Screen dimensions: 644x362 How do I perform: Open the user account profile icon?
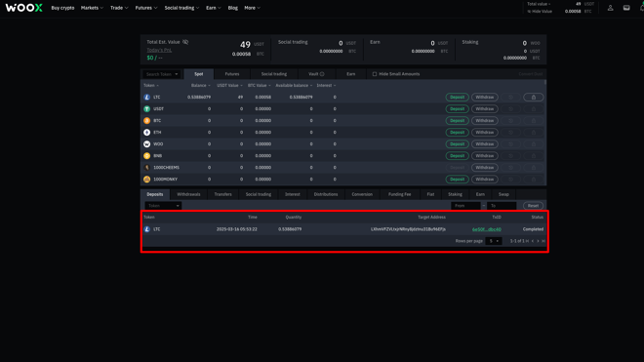click(610, 8)
